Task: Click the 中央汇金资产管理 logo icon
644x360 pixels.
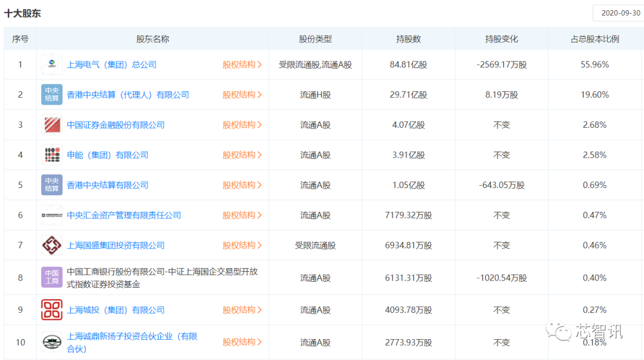Action: click(x=52, y=215)
